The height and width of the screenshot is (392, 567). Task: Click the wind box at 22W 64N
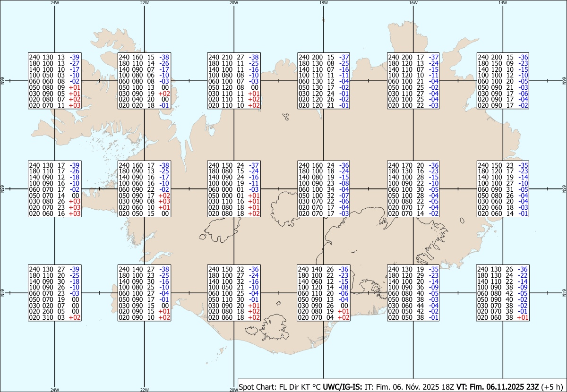[x=144, y=293]
